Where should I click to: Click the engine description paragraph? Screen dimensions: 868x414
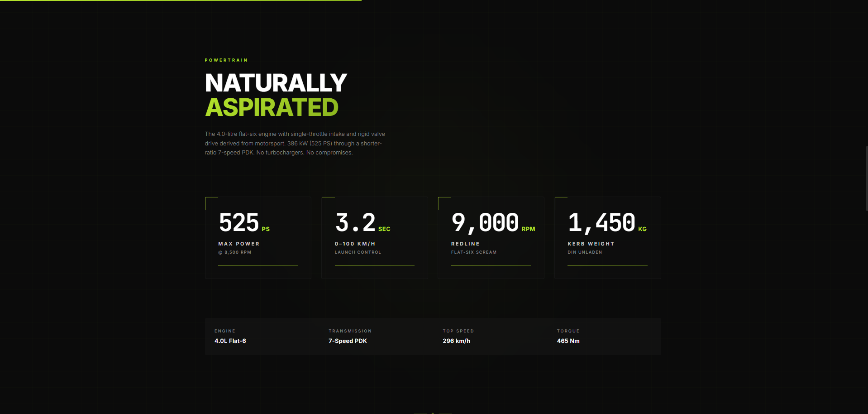295,143
